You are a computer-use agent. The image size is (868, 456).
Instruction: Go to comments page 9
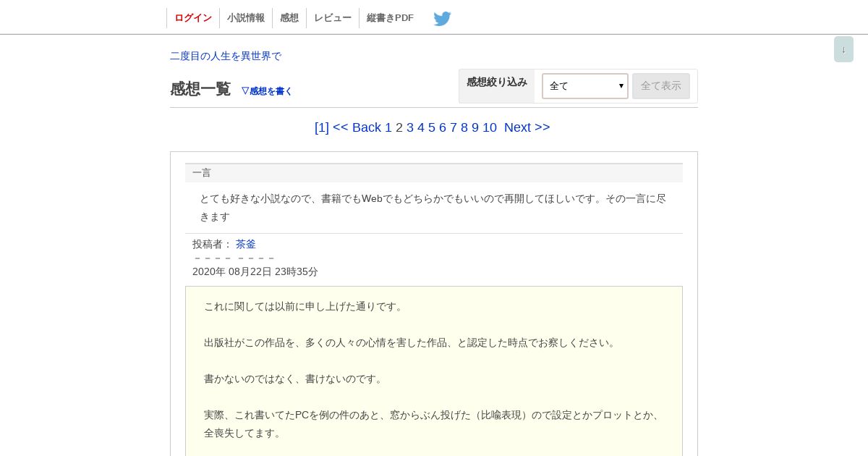[475, 127]
